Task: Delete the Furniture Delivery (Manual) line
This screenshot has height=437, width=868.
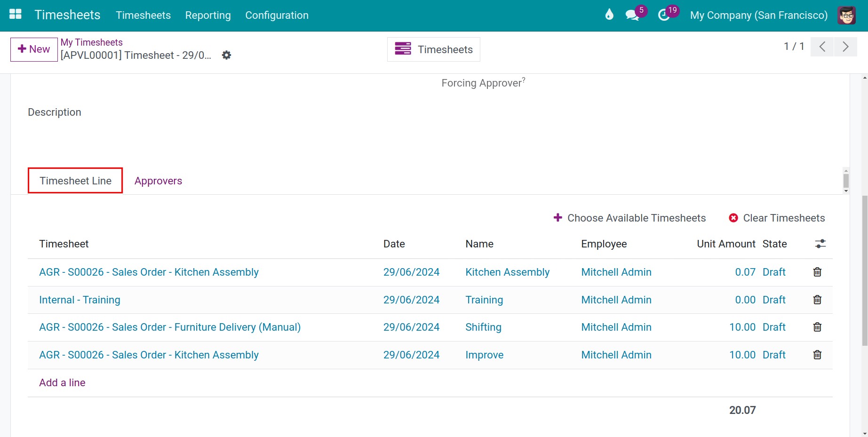Action: click(x=818, y=327)
